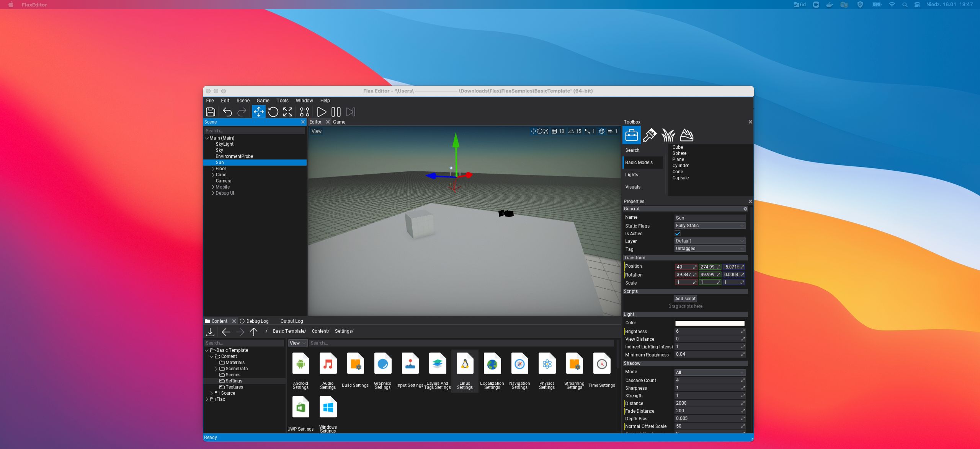Click the Sun color swatch in Light section
The image size is (980, 449).
710,323
